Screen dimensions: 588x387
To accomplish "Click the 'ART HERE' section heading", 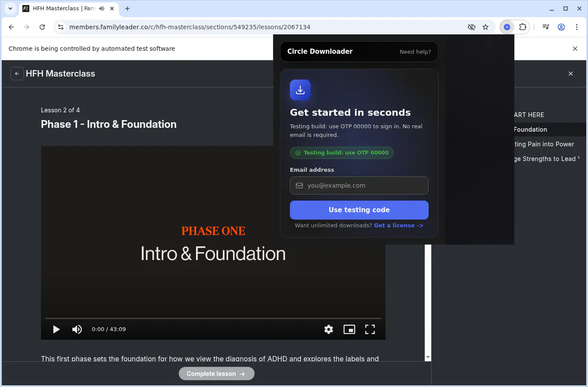I will tap(529, 115).
